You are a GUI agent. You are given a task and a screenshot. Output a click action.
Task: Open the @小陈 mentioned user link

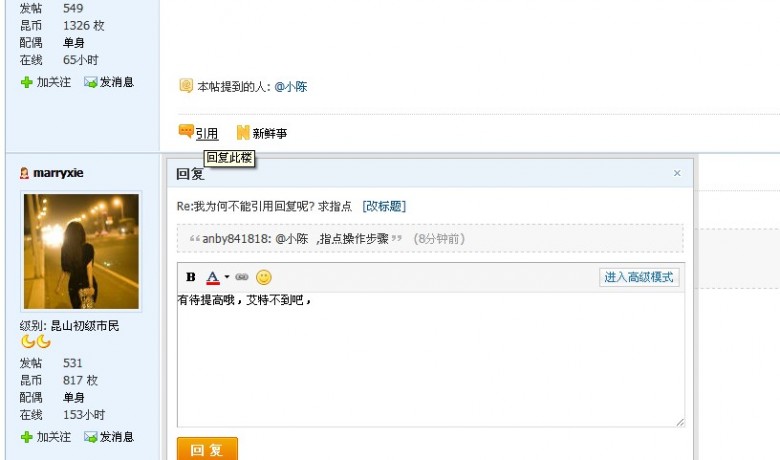[291, 87]
